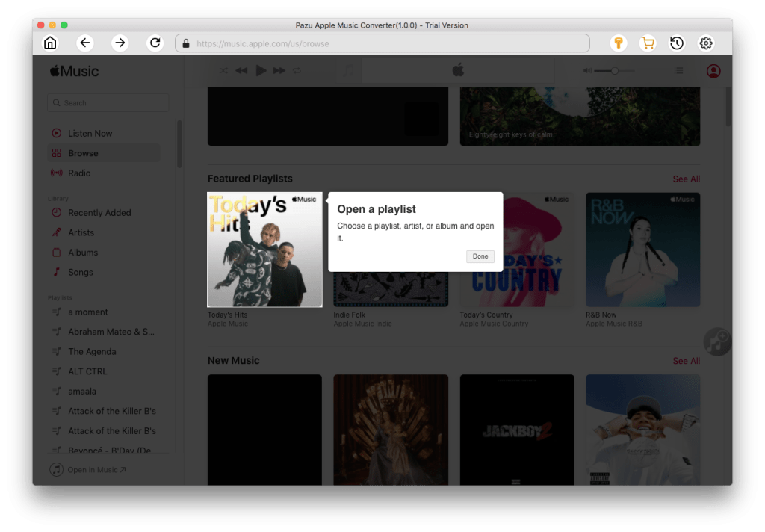
Task: Open the amaala playlist
Action: coord(104,392)
